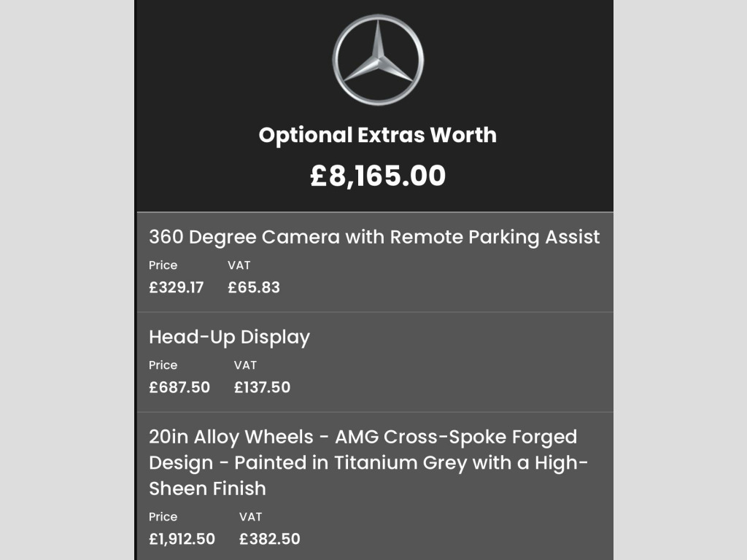Select the VAT label under 360 Degree Camera
Viewport: 747px width, 560px height.
pyautogui.click(x=239, y=265)
